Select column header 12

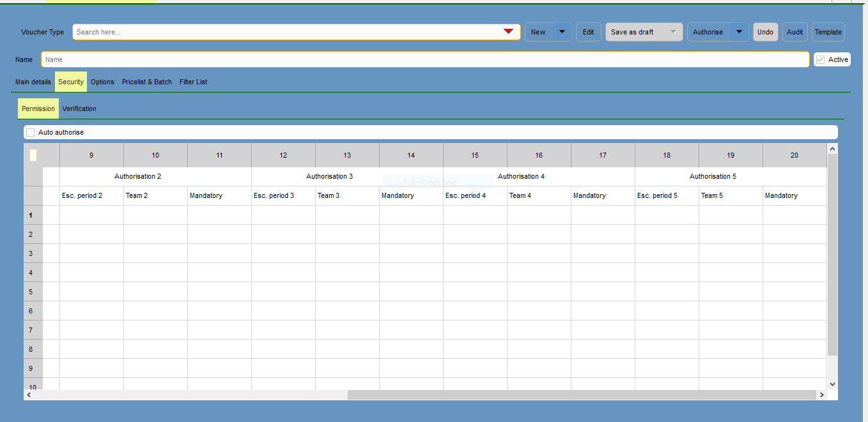[x=283, y=155]
